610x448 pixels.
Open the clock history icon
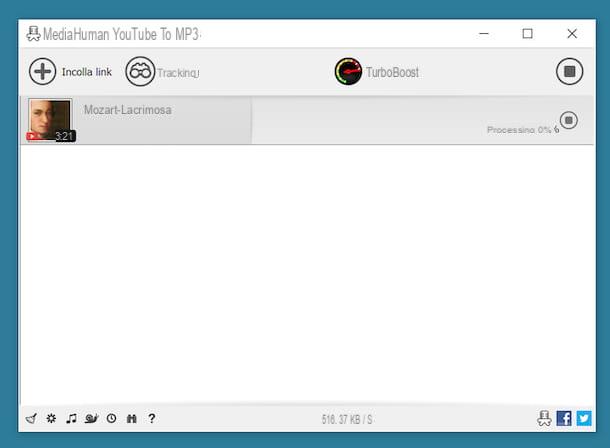112,418
